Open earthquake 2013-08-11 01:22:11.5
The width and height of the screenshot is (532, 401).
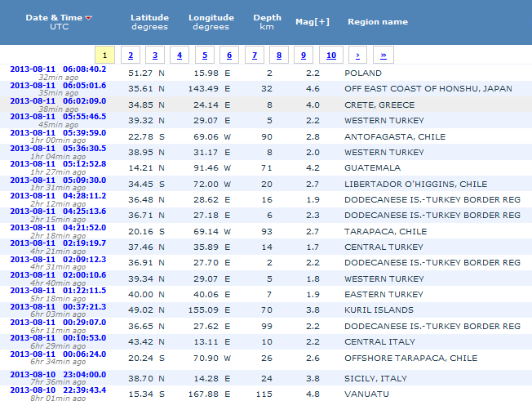coord(58,291)
